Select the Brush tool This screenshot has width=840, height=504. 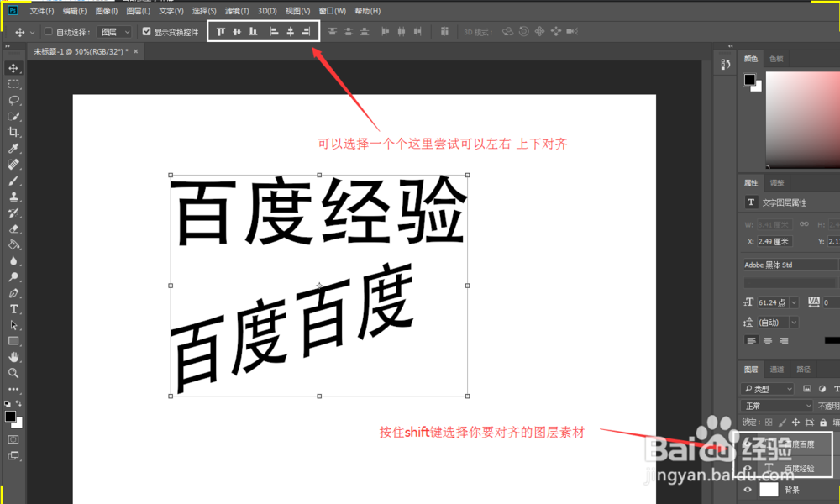13,181
